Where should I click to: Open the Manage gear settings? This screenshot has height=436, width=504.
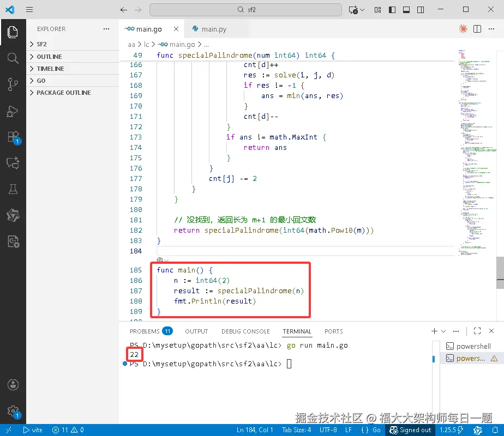(13, 411)
